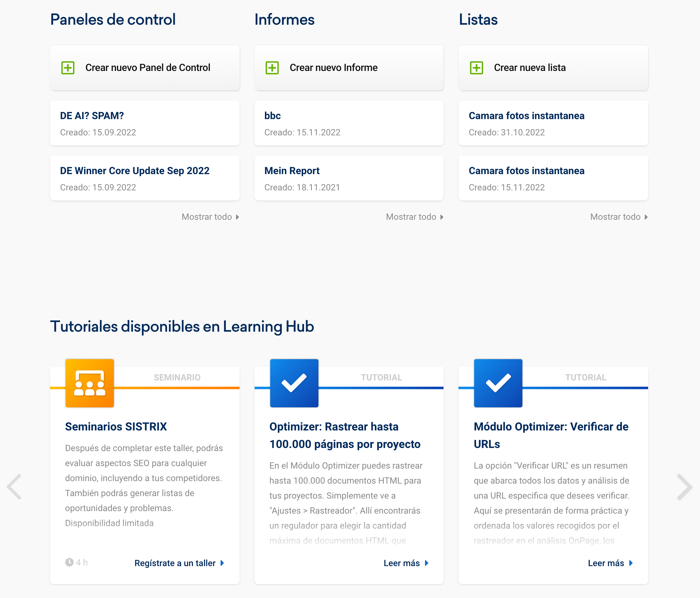700x598 pixels.
Task: Open the Seminarios SISTRIX card title
Action: (x=116, y=426)
